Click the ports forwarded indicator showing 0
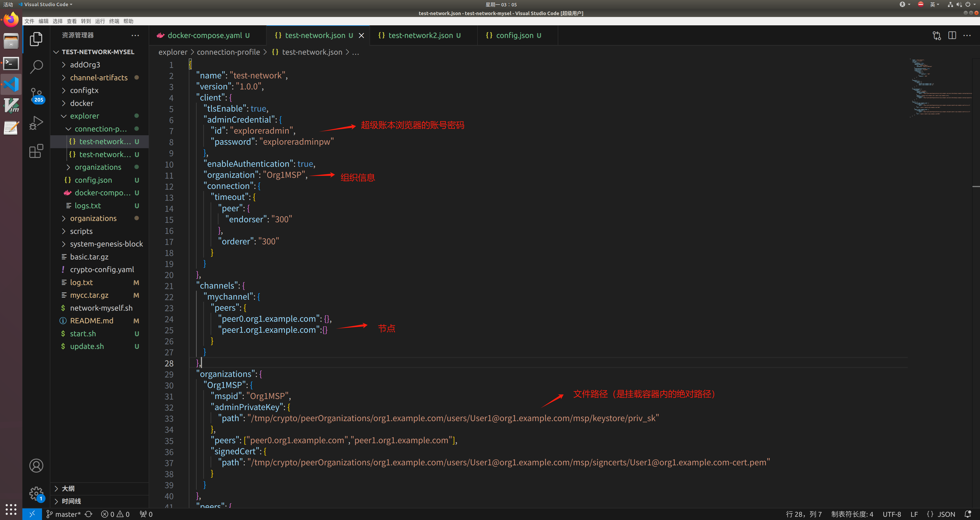This screenshot has width=980, height=520. (146, 514)
